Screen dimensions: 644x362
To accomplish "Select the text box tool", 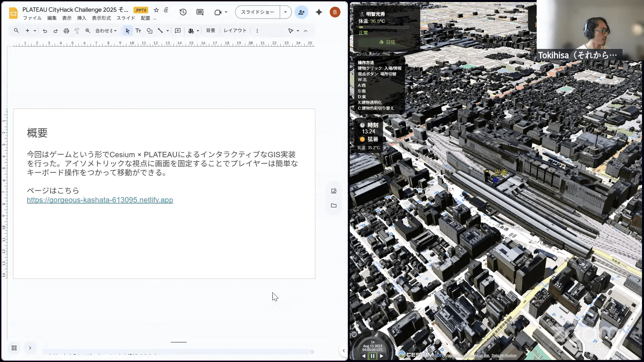I will 138,31.
